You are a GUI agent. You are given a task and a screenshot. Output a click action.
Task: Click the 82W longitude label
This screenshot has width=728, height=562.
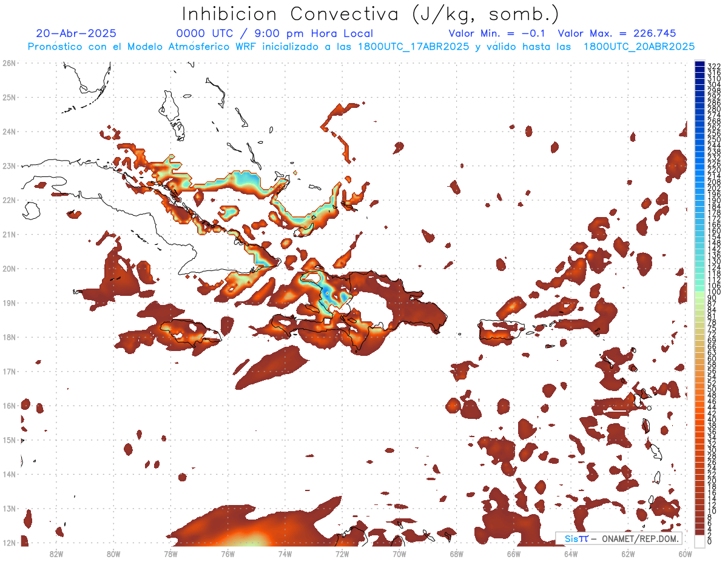56,553
